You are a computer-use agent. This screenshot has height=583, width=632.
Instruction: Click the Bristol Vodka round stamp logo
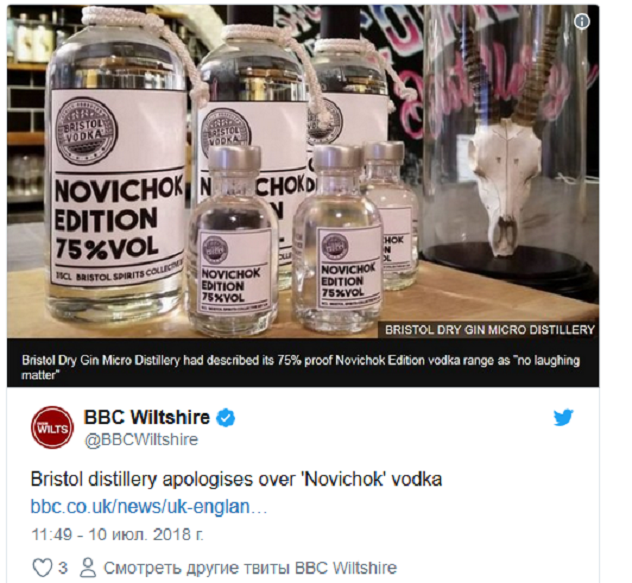86,132
